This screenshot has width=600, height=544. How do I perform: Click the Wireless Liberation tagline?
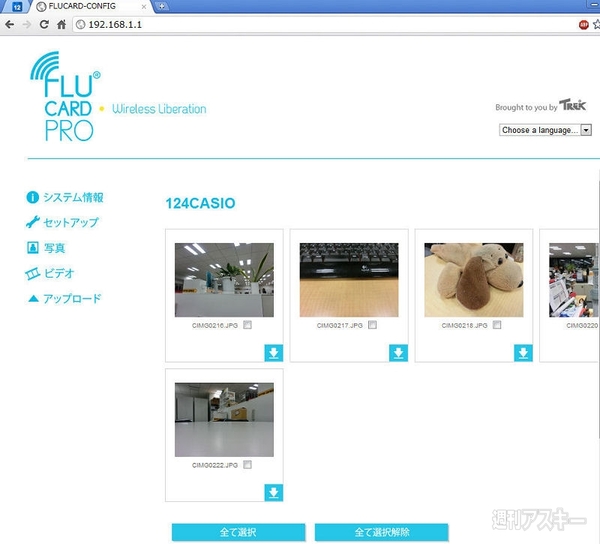point(159,109)
